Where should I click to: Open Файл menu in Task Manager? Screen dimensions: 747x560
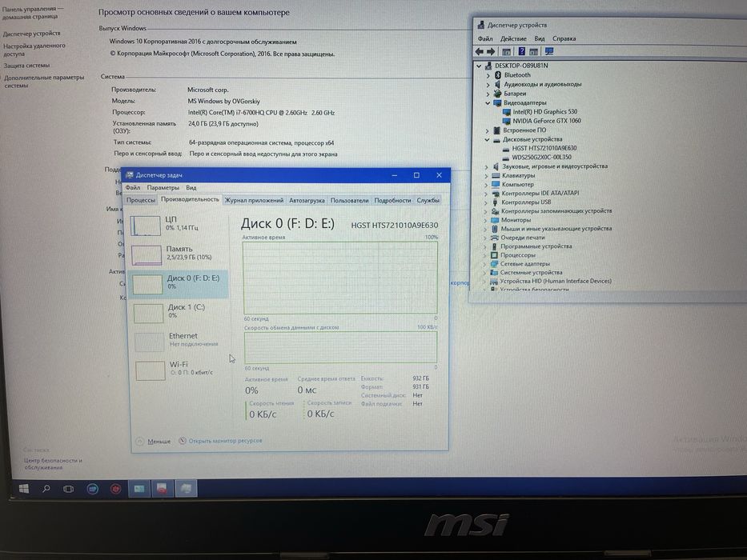132,188
